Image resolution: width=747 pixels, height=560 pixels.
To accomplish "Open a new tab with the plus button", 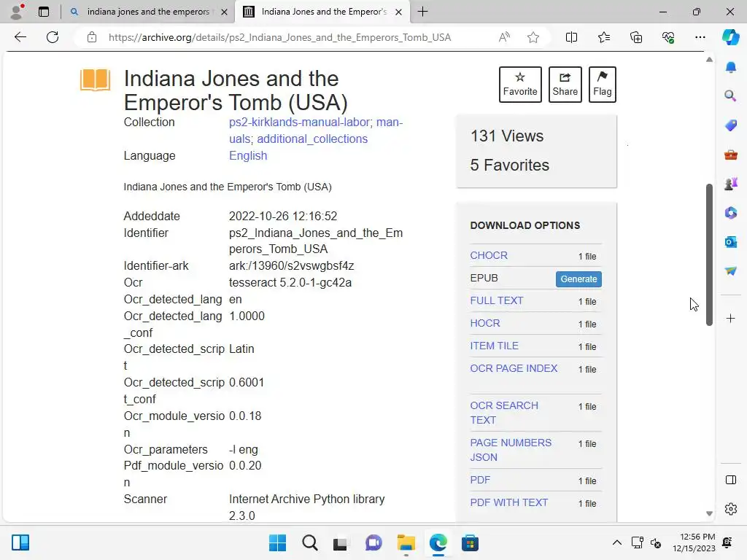I will (422, 12).
